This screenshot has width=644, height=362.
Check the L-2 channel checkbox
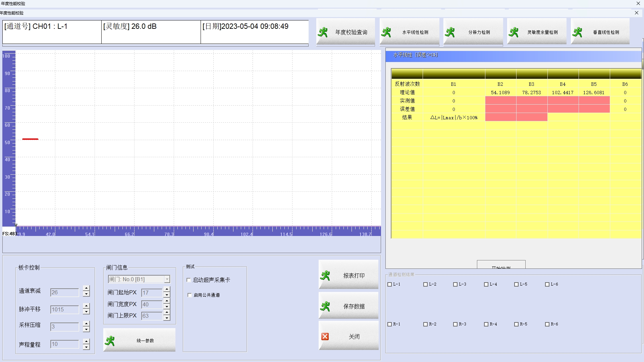point(425,284)
